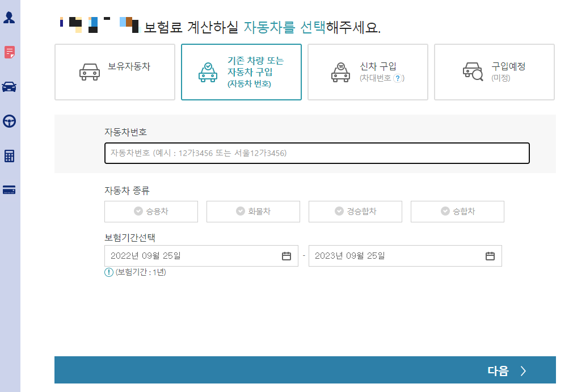This screenshot has width=573, height=392.
Task: Click the car magnifier icon in 구입예정 card
Action: tap(473, 71)
